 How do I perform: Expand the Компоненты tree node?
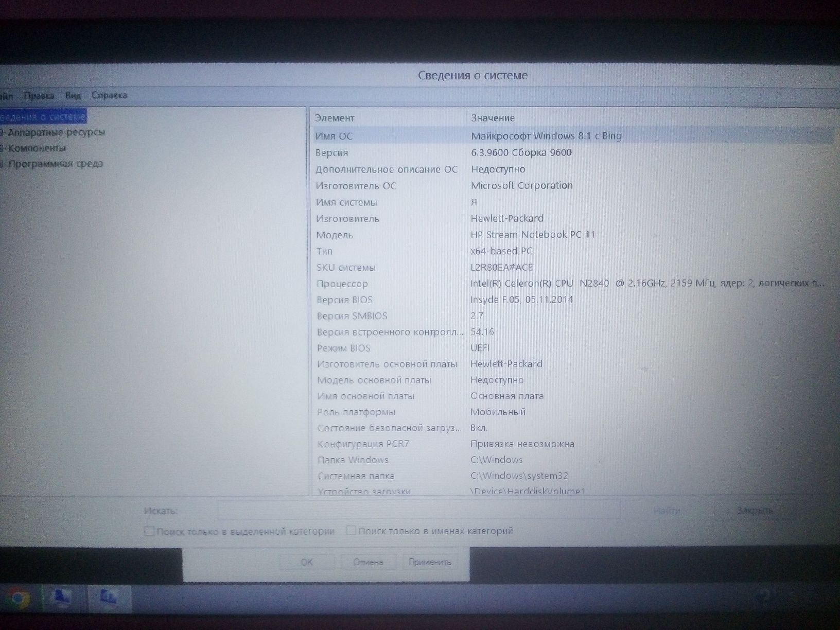click(x=2, y=148)
